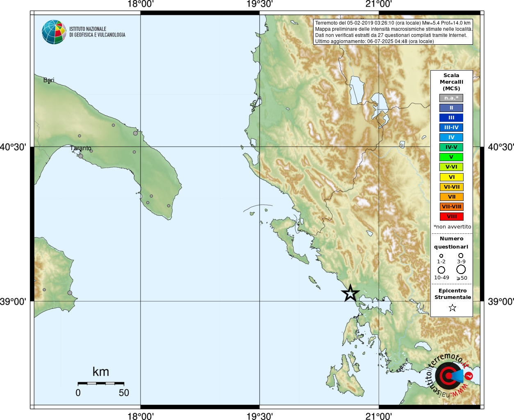Select the bright green V legend swatch

(451, 157)
